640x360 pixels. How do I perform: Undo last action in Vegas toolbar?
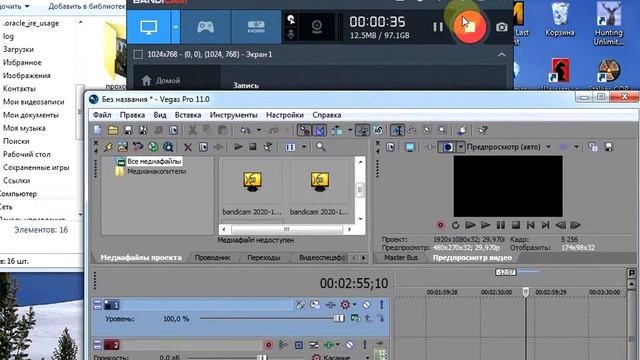(245, 130)
